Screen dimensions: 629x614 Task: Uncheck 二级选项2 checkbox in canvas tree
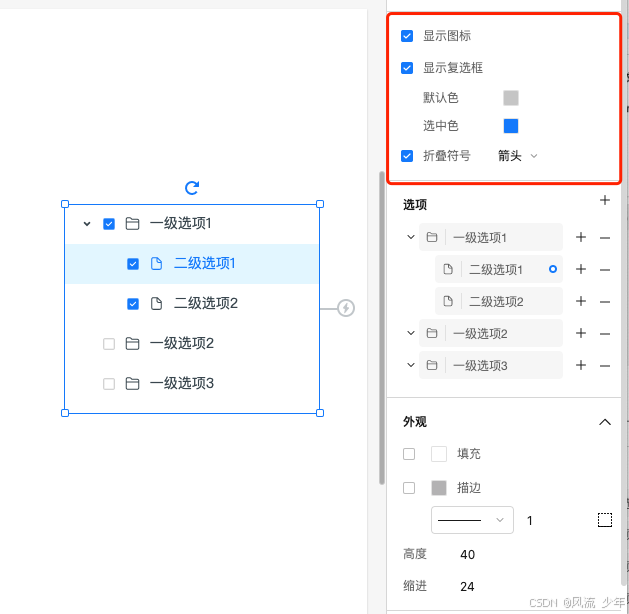pos(133,304)
